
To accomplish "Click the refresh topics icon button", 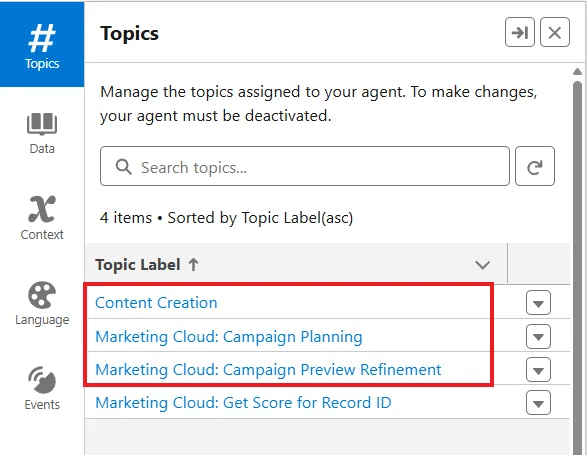I will (x=535, y=166).
